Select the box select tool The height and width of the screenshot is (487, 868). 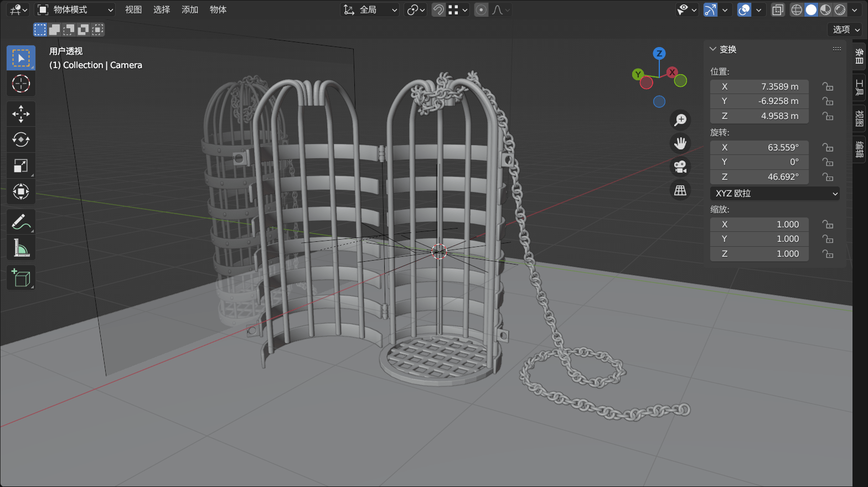click(x=21, y=58)
